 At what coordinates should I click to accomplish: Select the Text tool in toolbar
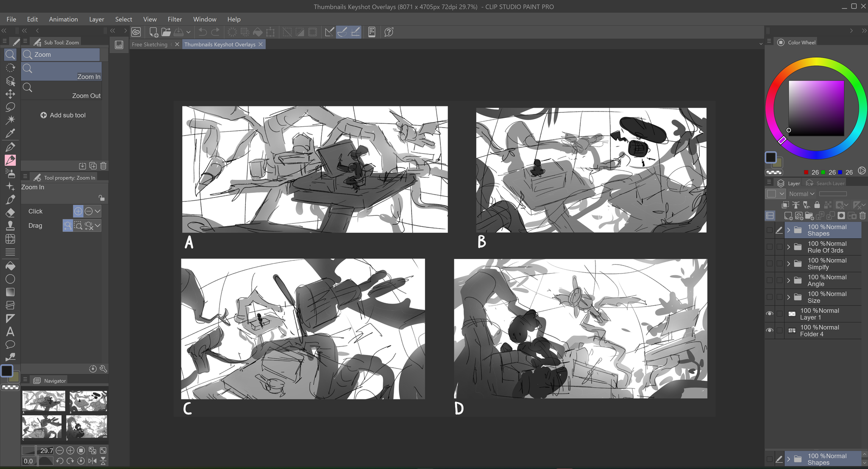point(10,332)
